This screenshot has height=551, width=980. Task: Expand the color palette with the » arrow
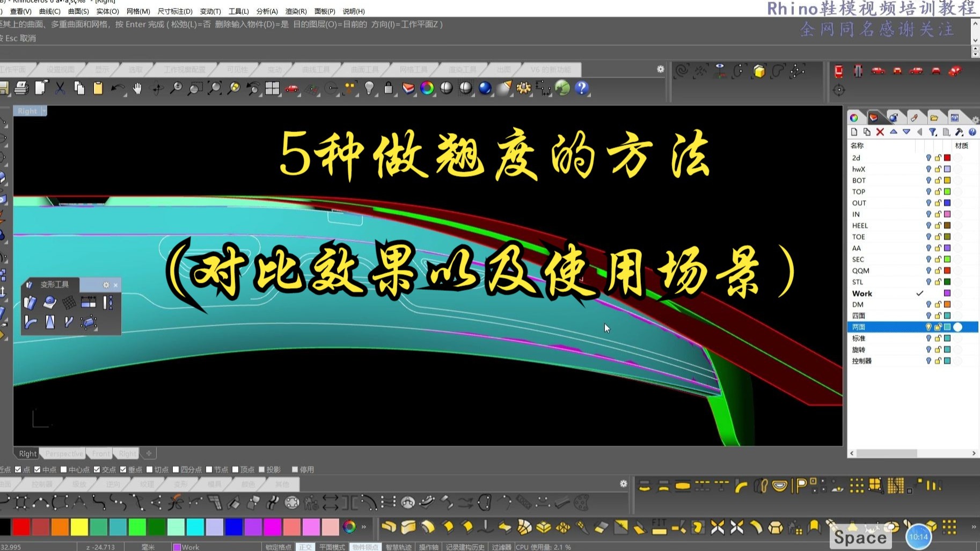[364, 527]
